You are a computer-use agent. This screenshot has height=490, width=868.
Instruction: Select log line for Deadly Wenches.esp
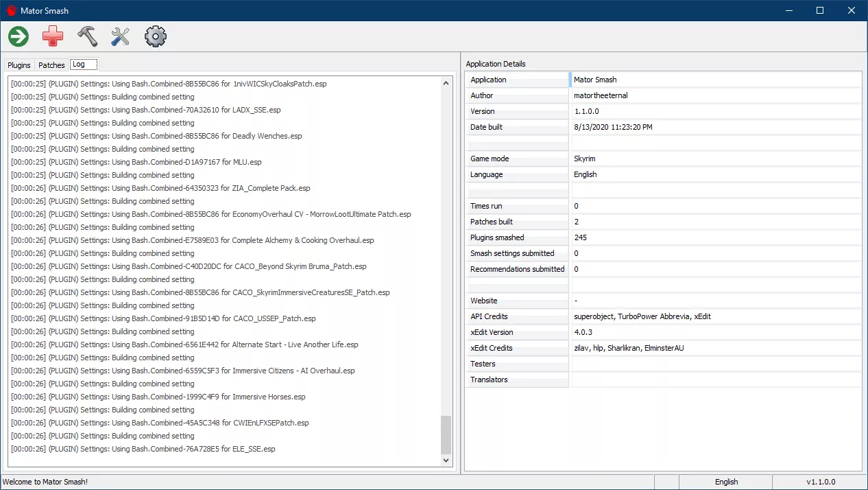[x=156, y=136]
